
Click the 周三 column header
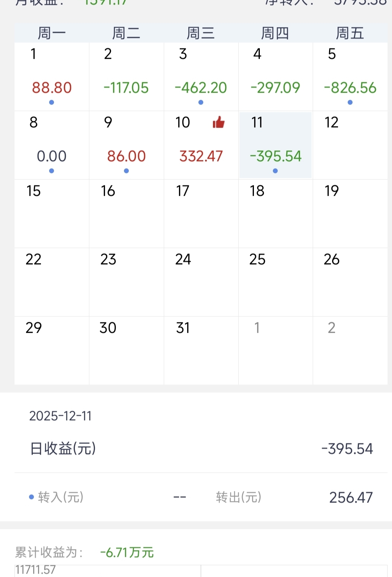201,34
